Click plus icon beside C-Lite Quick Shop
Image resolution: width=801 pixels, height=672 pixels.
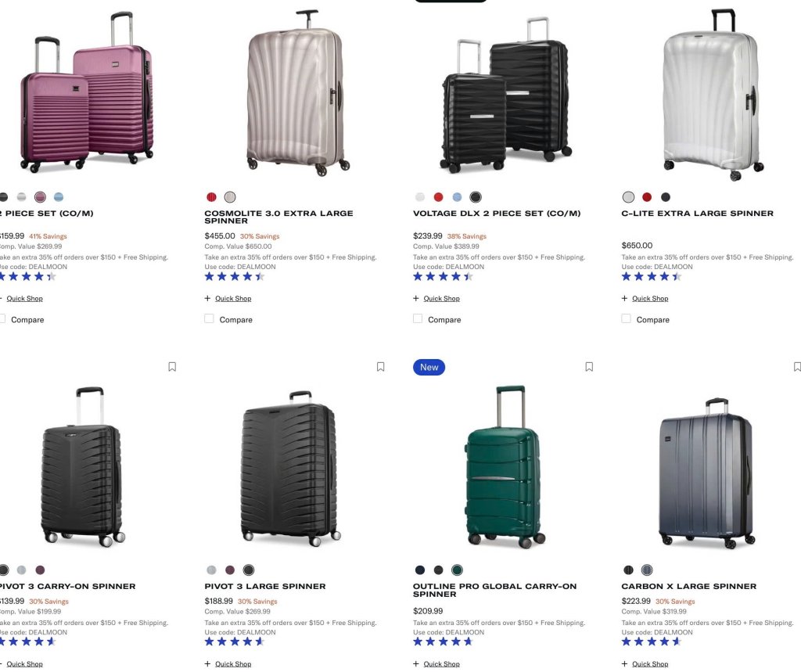[x=624, y=298]
